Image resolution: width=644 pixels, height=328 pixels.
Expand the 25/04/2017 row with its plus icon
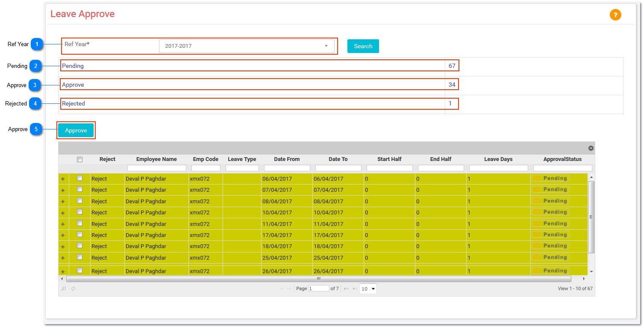63,258
